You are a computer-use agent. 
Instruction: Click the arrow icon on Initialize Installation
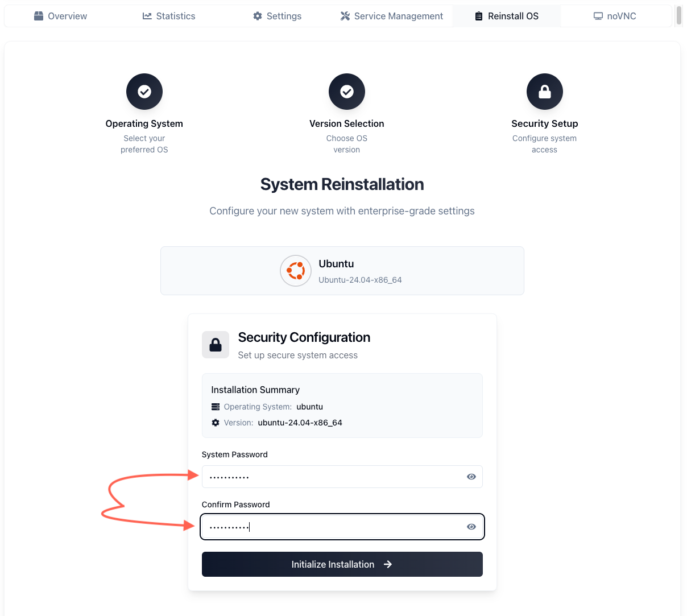[388, 564]
